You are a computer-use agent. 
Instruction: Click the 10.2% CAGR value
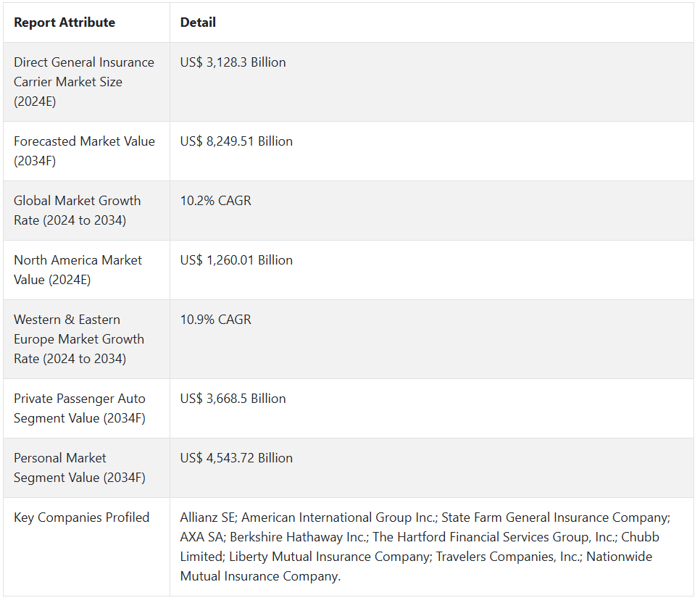216,201
